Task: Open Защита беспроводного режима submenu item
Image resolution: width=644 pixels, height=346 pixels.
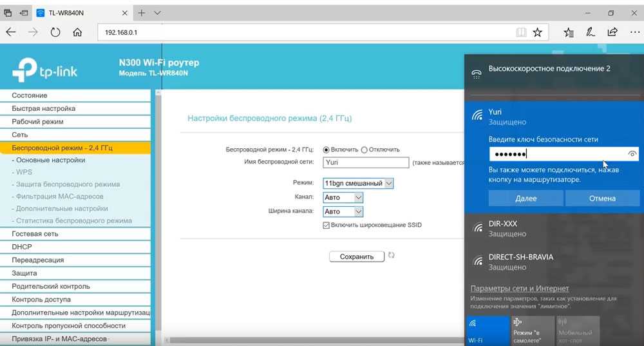Action: click(x=68, y=184)
